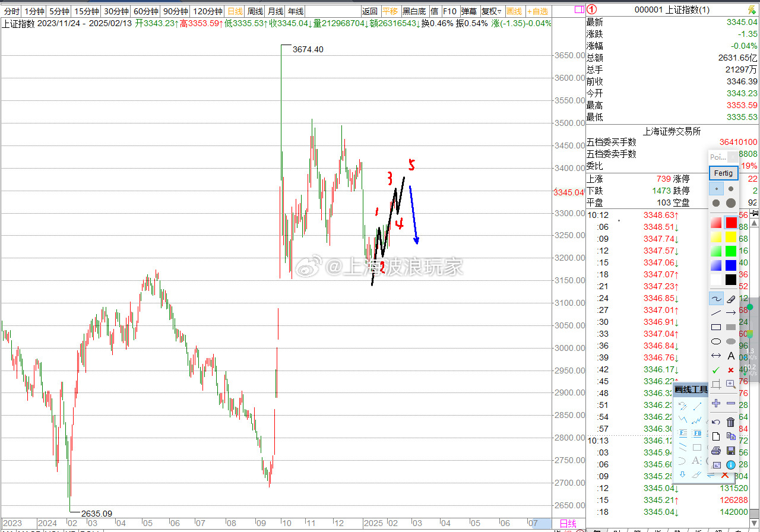
Task: Pick the segment line tool in 画线工具 panel
Action: coord(697,406)
